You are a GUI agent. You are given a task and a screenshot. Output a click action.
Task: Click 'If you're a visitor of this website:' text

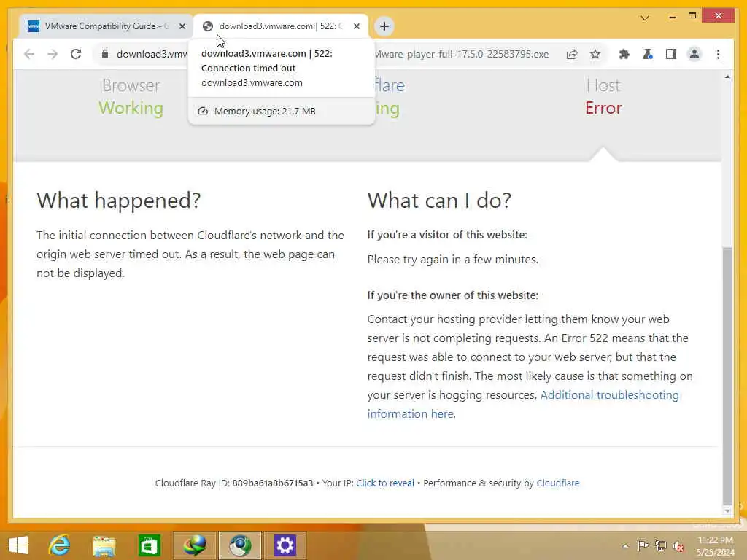447,235
